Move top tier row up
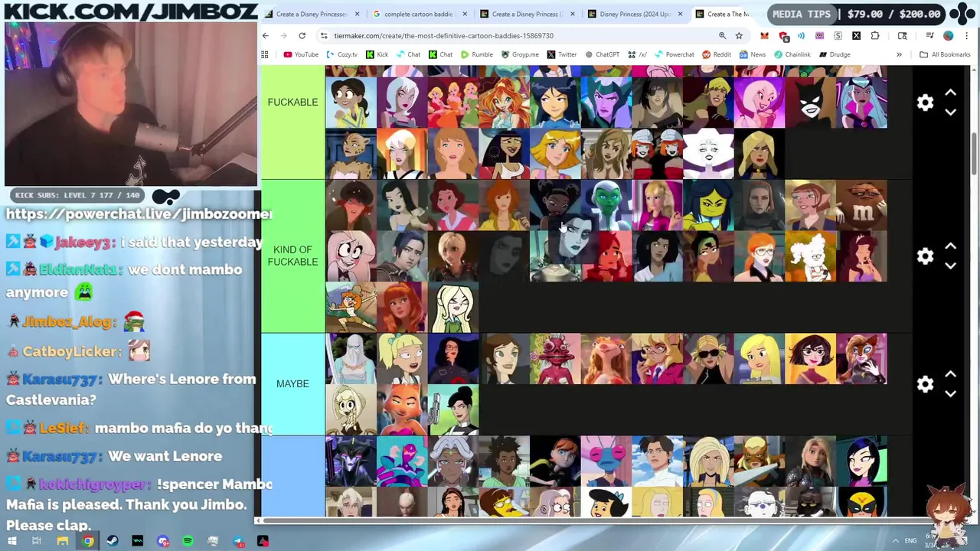Viewport: 980px width, 551px height. 950,93
